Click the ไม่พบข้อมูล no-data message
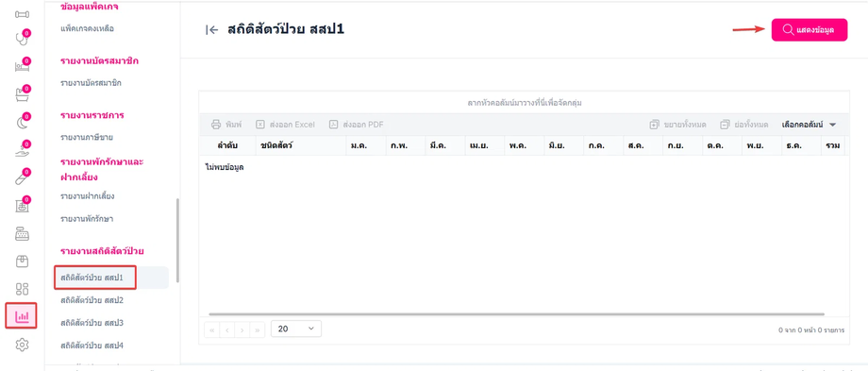This screenshot has height=371, width=868. point(225,167)
